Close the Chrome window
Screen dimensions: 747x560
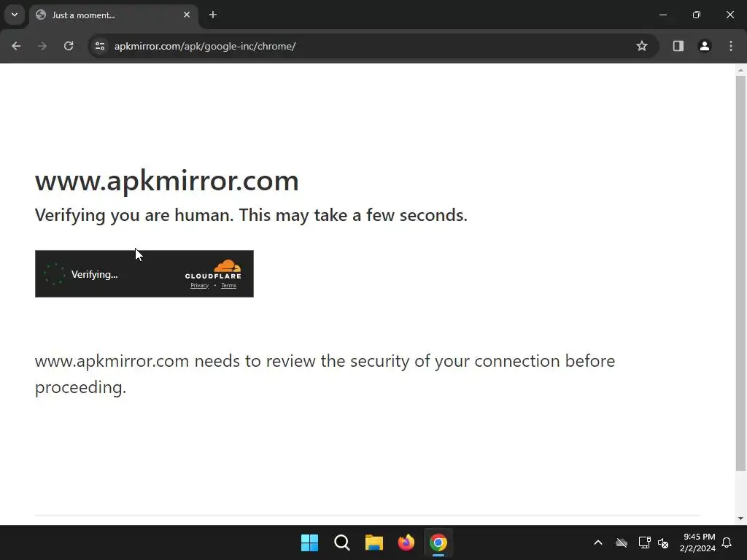click(x=729, y=15)
